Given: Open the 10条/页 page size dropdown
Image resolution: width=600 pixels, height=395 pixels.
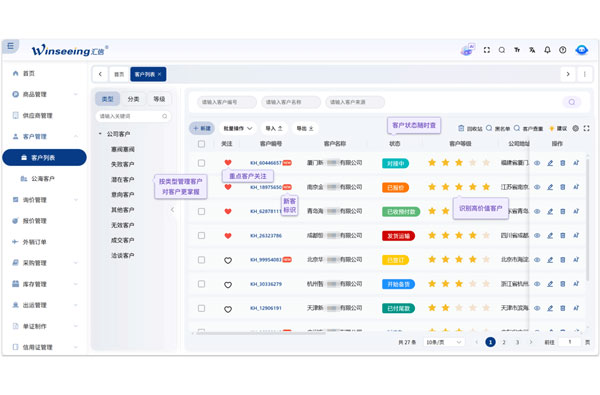Looking at the screenshot, I should point(444,342).
